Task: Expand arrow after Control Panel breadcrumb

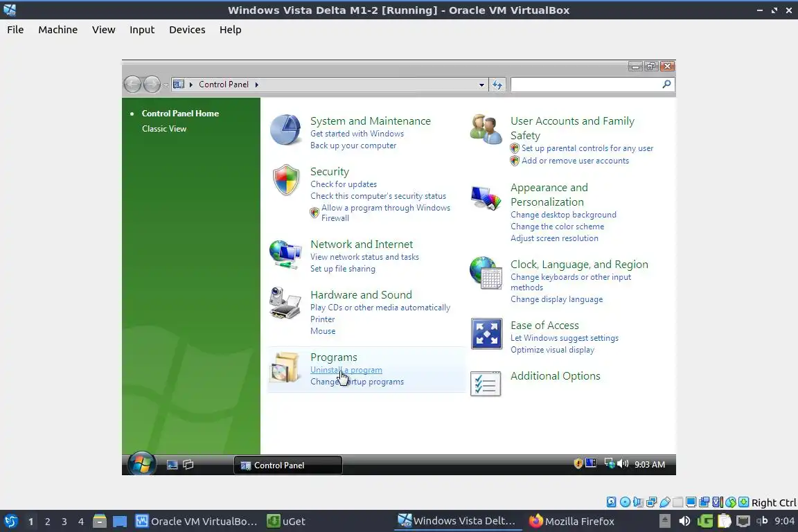Action: click(x=256, y=85)
